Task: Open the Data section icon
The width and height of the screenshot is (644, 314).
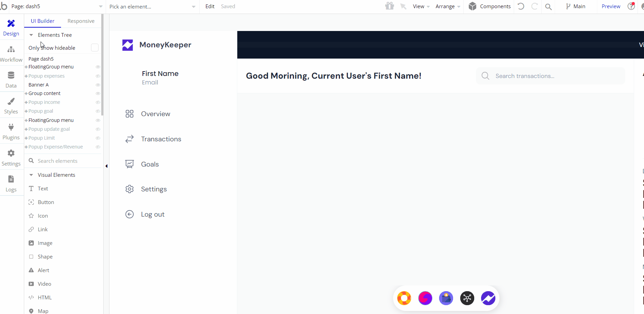Action: [x=11, y=75]
